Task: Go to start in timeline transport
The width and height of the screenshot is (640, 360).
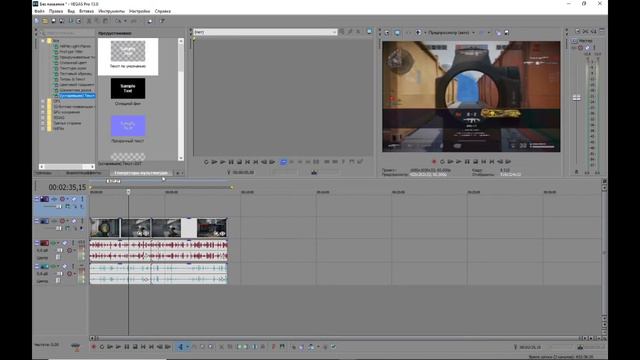Action: point(143,347)
